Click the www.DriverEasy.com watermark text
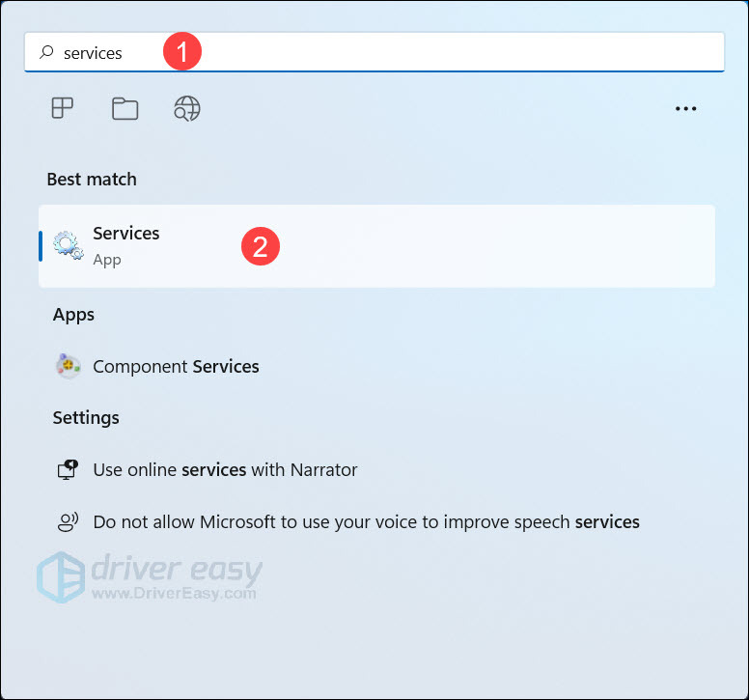The width and height of the screenshot is (749, 700). click(x=174, y=593)
